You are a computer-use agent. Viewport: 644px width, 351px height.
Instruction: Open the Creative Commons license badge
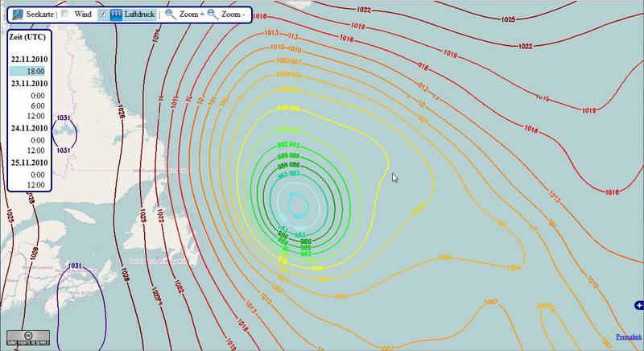(28, 337)
